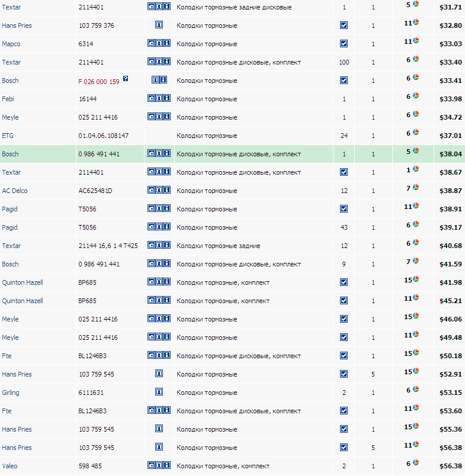Open the Febi brand link

click(8, 99)
